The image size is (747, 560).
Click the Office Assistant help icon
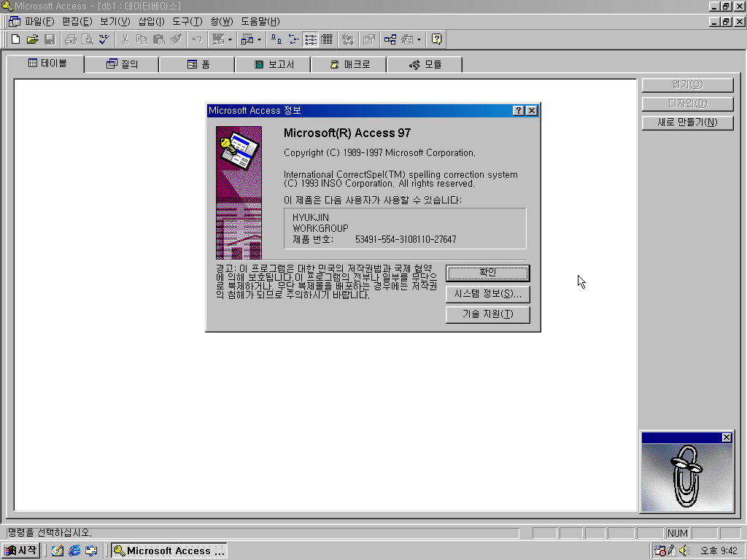(436, 39)
